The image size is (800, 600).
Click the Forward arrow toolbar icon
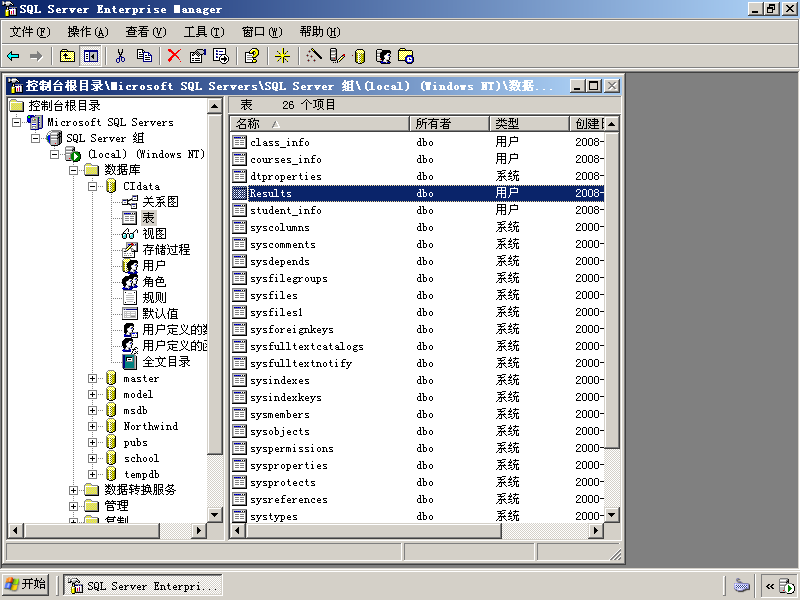pos(36,56)
